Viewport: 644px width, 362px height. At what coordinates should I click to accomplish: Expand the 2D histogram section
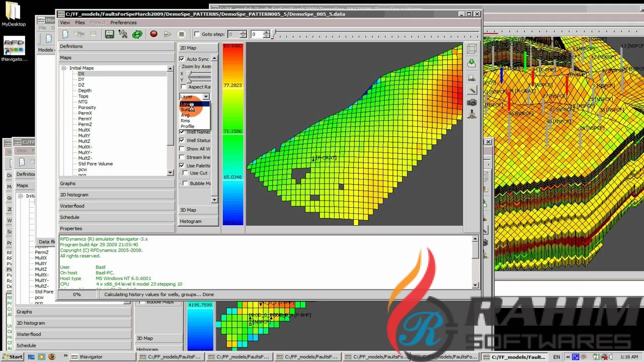(x=117, y=195)
